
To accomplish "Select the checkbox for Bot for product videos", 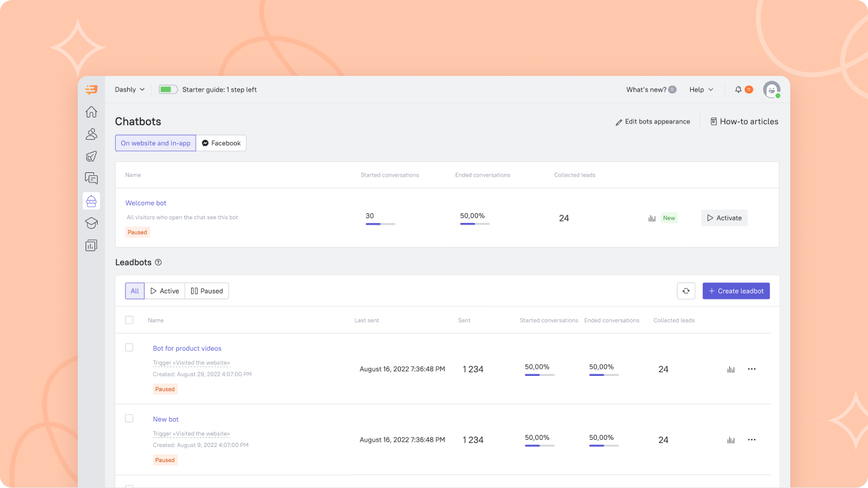I will coord(129,348).
